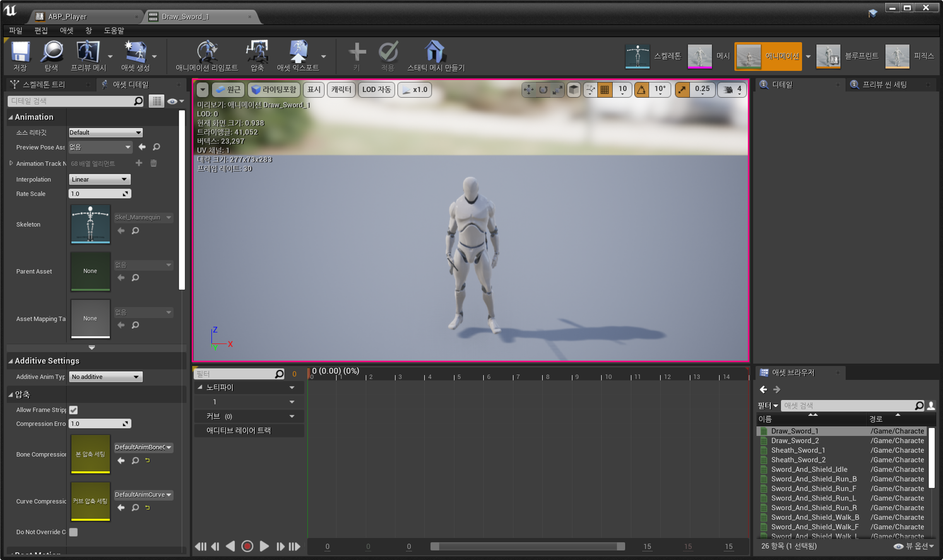Click the record button in the timeline
The image size is (943, 560).
[x=247, y=546]
